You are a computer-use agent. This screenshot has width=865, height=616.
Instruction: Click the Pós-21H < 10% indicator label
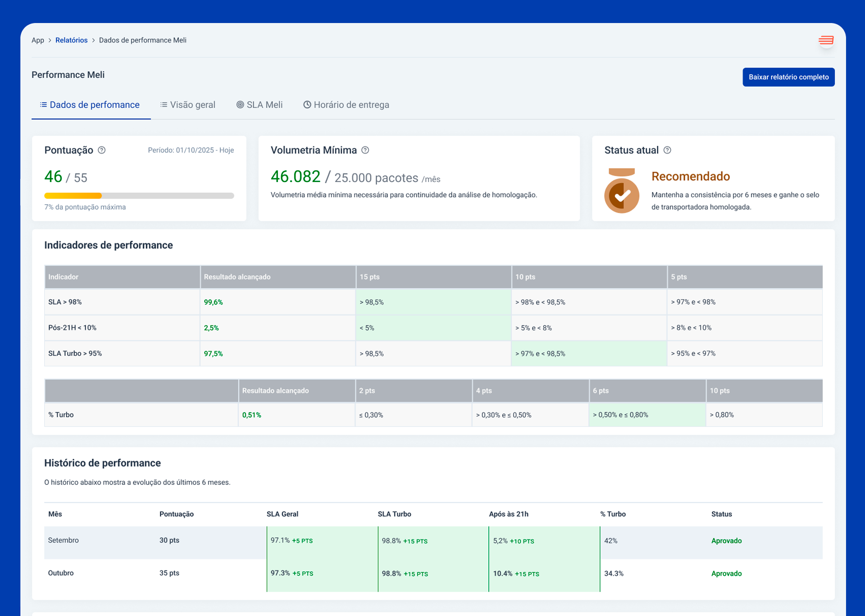[x=72, y=328]
